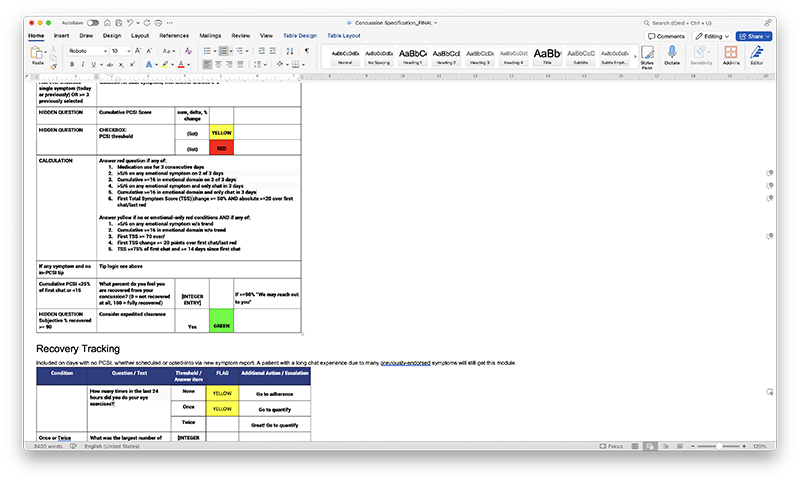Open the Change Case Aa dropdown
Image resolution: width=800 pixels, height=482 pixels.
(169, 51)
